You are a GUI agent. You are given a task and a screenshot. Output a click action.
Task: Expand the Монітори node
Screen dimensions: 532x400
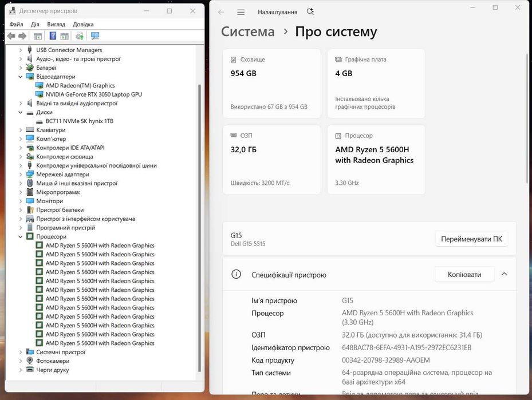tap(21, 201)
